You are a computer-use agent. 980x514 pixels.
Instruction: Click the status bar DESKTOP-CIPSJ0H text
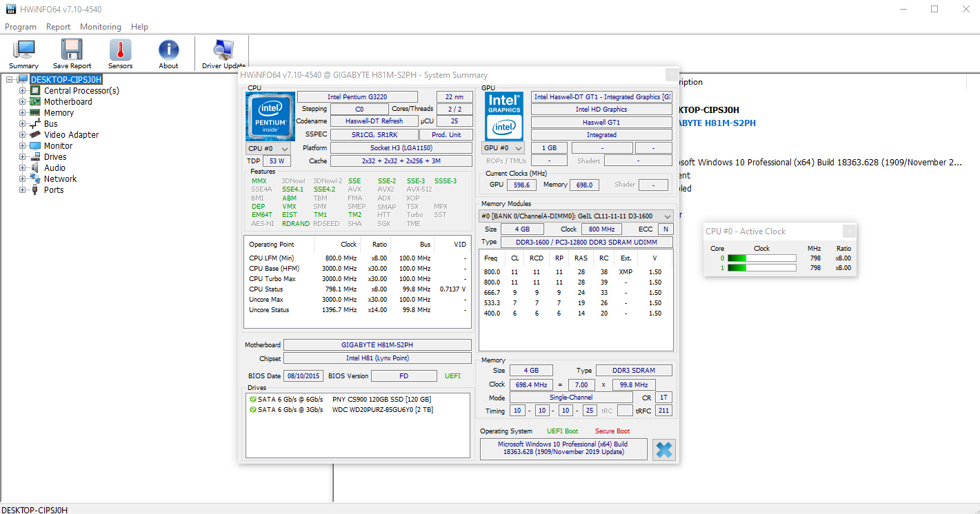(x=34, y=509)
